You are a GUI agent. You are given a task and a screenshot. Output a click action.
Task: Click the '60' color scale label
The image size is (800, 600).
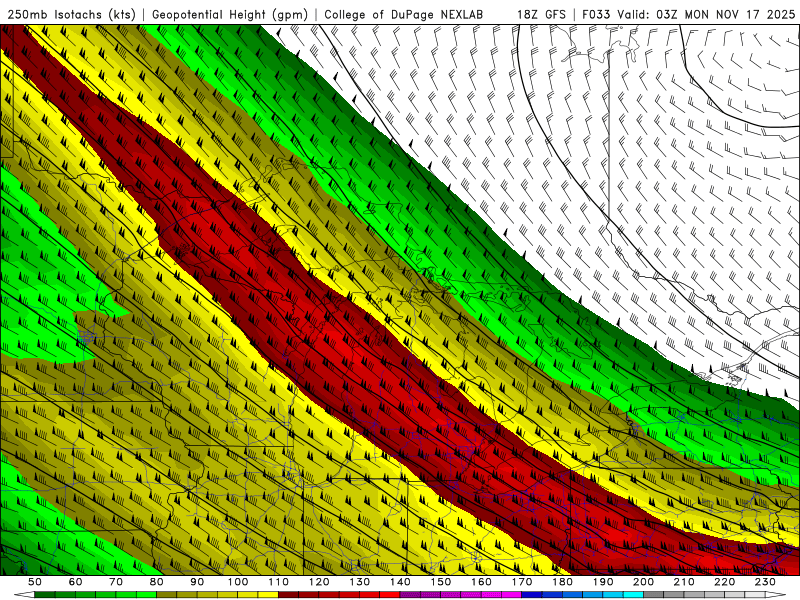[75, 582]
